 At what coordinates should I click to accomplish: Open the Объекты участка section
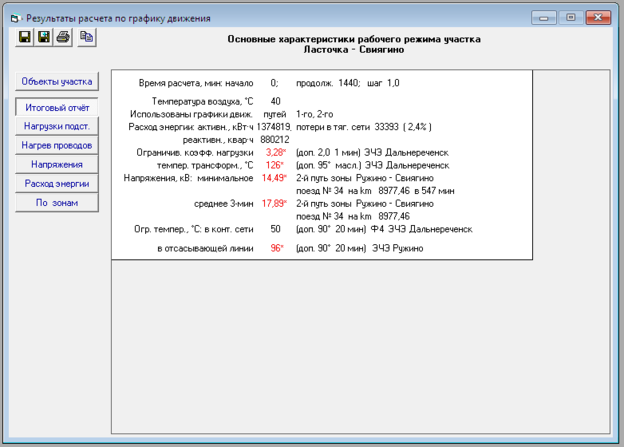[57, 82]
